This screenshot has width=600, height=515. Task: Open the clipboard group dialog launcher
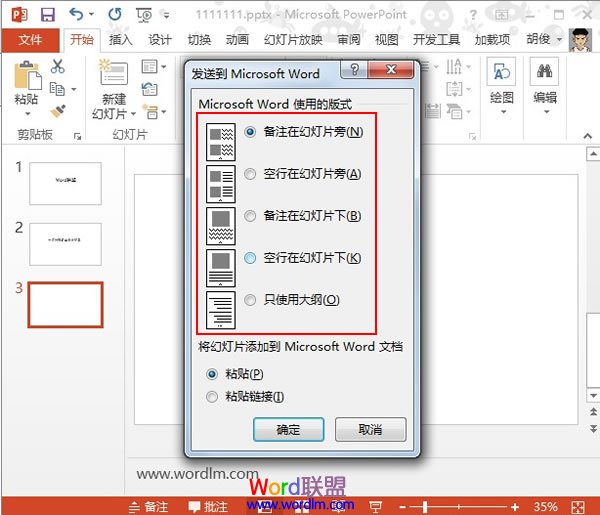coord(78,136)
